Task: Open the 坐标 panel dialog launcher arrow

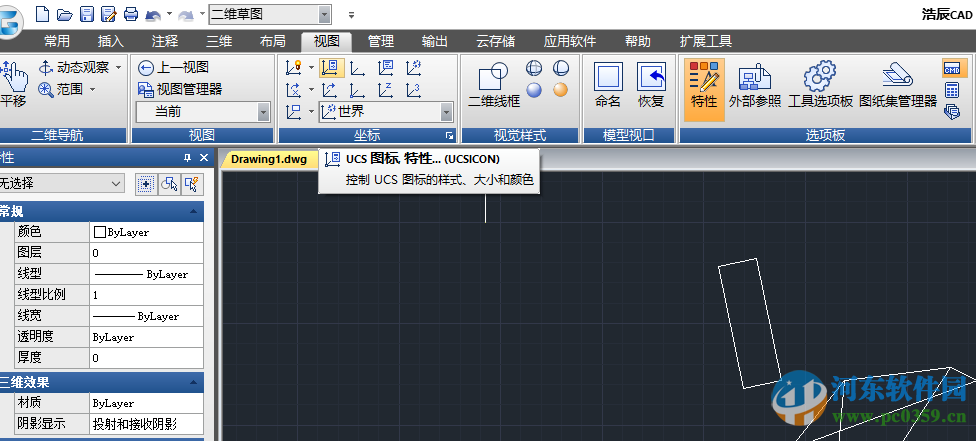Action: (x=449, y=135)
